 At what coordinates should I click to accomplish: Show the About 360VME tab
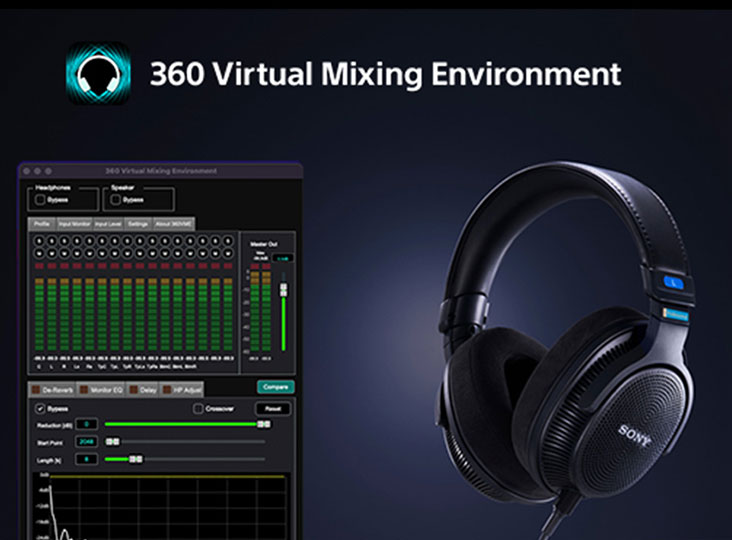[x=173, y=224]
